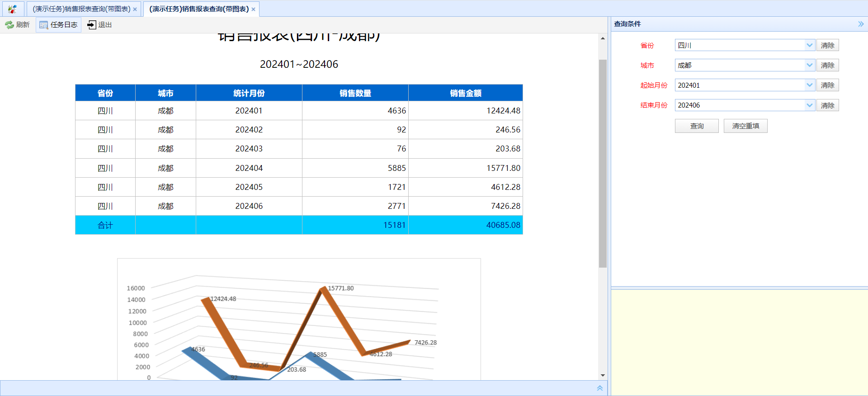The height and width of the screenshot is (396, 868).
Task: Click the home icon tab
Action: 12,9
